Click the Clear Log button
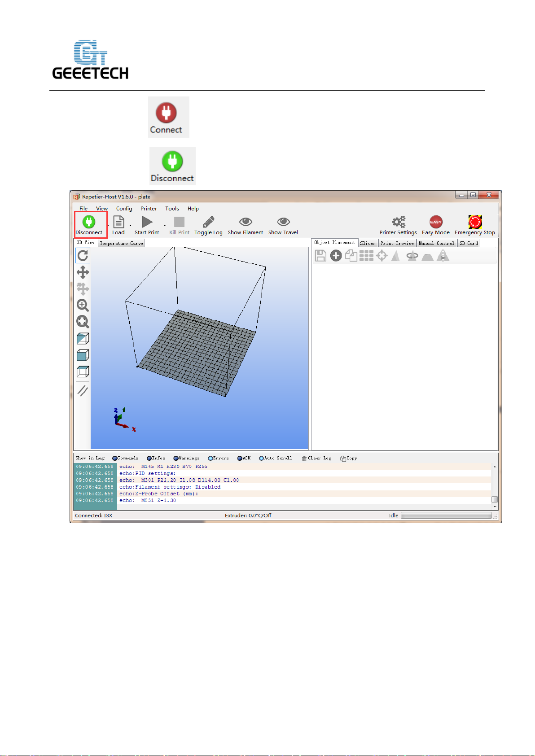Viewport: 535px width, 756px height. [317, 458]
